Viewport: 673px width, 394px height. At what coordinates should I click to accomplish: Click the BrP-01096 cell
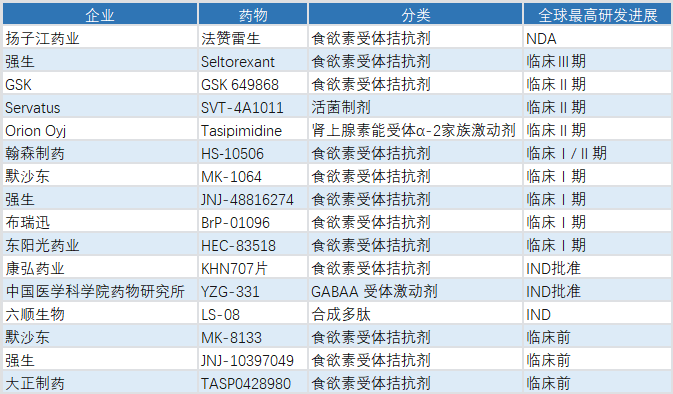tap(253, 222)
